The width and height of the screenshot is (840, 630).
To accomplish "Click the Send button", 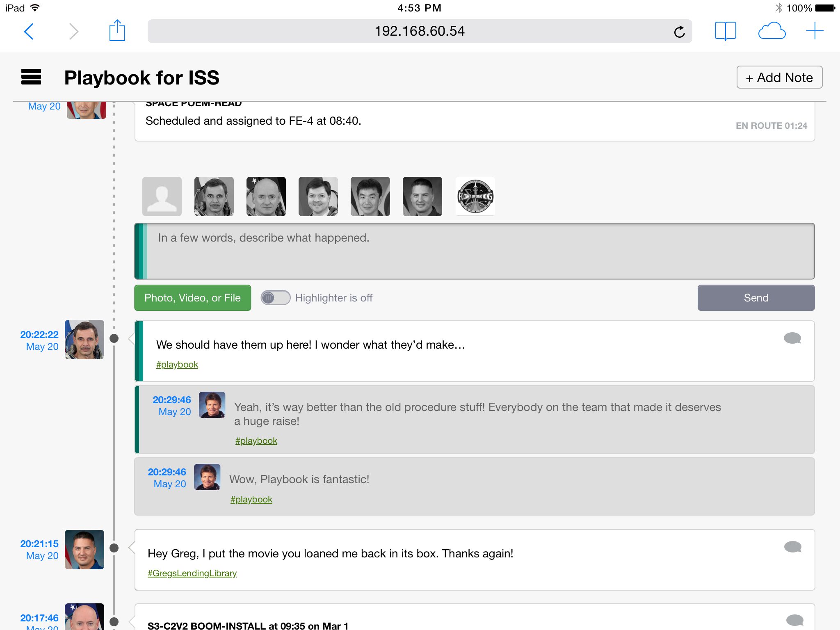I will (x=756, y=298).
